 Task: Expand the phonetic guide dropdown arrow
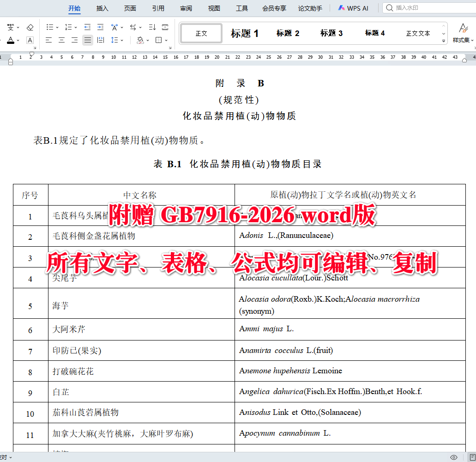pyautogui.click(x=18, y=28)
